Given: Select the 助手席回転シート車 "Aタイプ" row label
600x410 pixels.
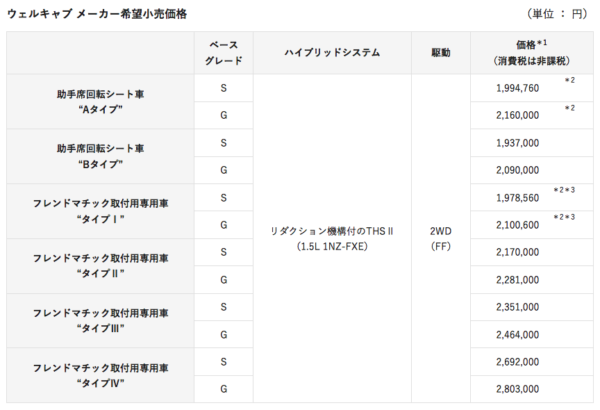Looking at the screenshot, I should tap(100, 102).
